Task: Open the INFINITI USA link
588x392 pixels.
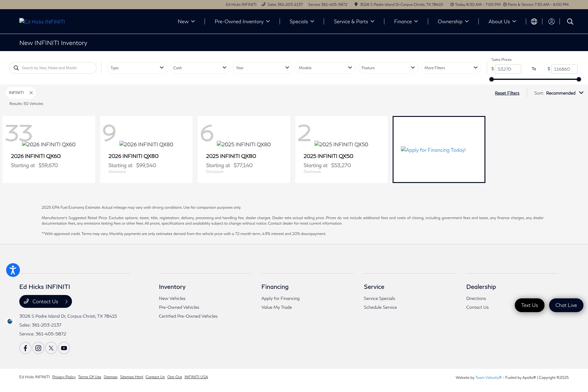Action: [196, 377]
